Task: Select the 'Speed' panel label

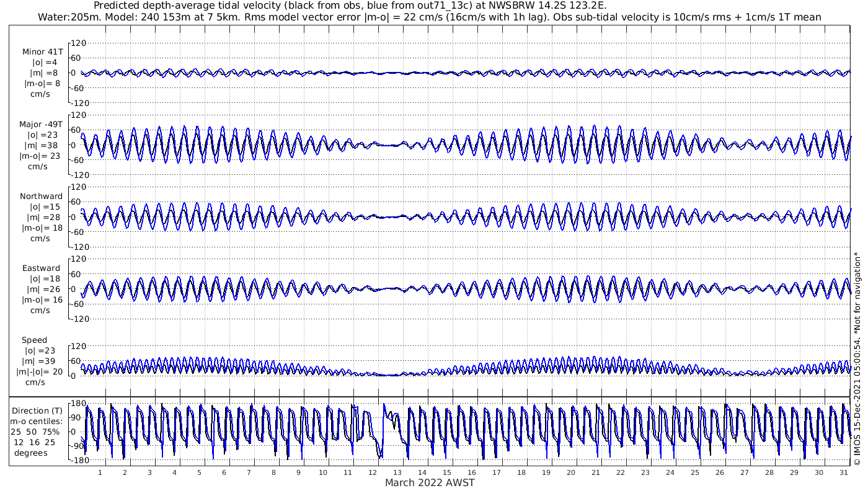Action: point(34,340)
